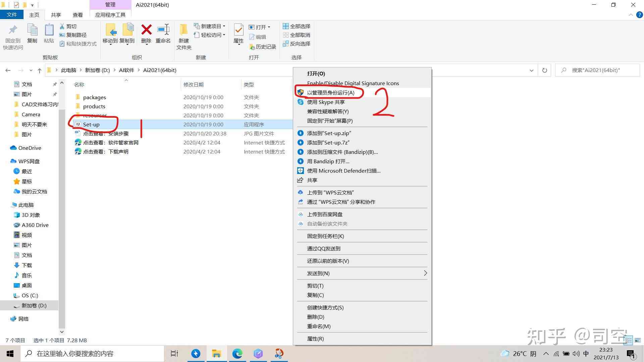Click AI软件 in the breadcrumb path
The image size is (644, 362).
pyautogui.click(x=126, y=70)
